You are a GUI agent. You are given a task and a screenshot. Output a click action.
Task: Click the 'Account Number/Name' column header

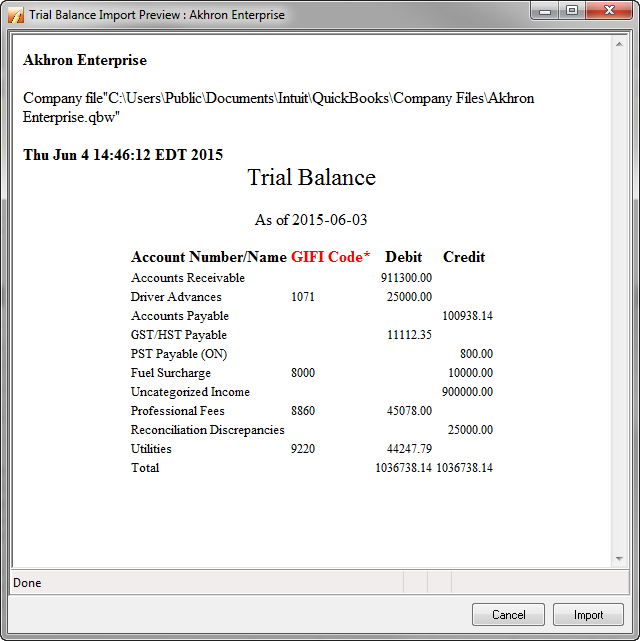click(x=209, y=257)
